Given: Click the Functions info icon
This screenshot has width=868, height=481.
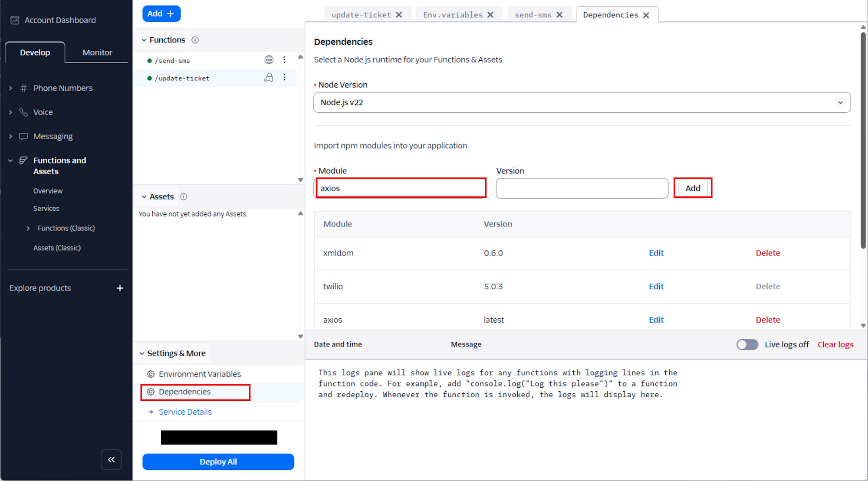Looking at the screenshot, I should pyautogui.click(x=195, y=40).
